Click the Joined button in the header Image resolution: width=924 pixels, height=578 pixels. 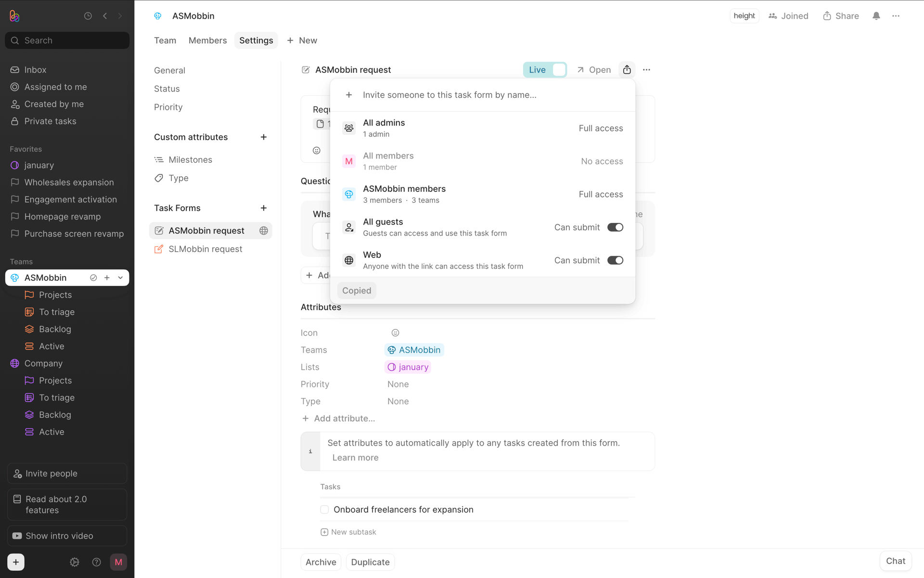pos(788,16)
